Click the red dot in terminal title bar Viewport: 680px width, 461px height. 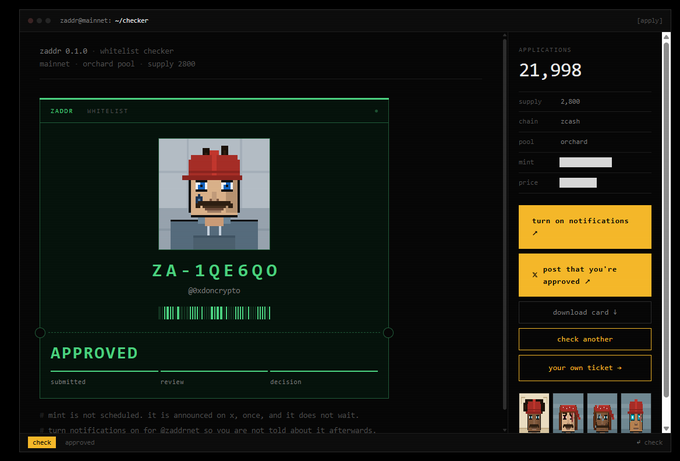(x=30, y=20)
